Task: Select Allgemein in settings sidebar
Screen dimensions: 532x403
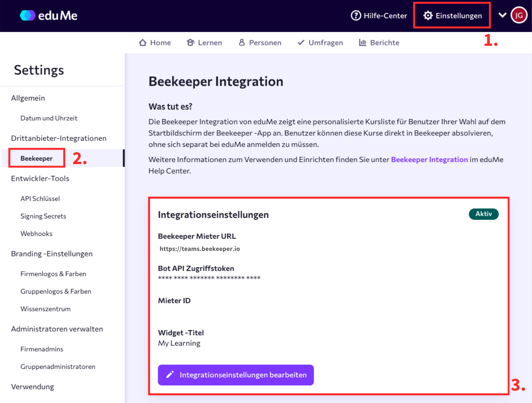Action: (x=28, y=98)
